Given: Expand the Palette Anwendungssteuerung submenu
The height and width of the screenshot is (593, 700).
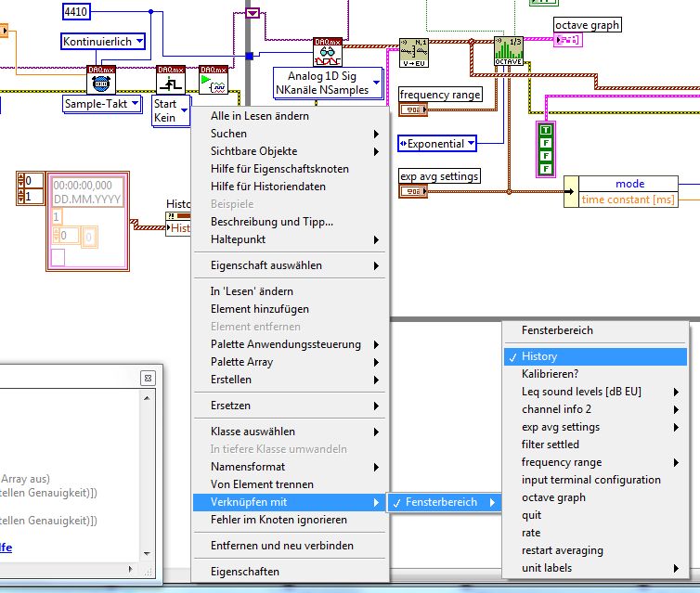Looking at the screenshot, I should click(x=290, y=344).
